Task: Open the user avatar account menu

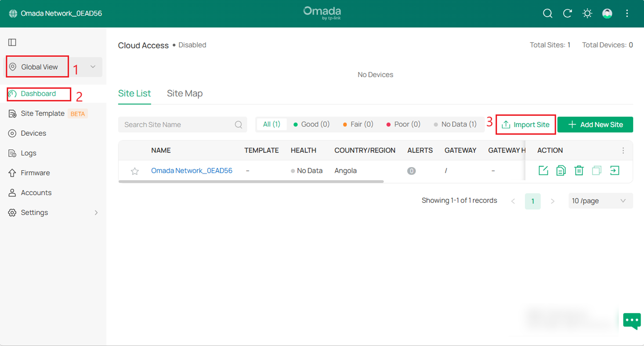Action: [x=607, y=13]
